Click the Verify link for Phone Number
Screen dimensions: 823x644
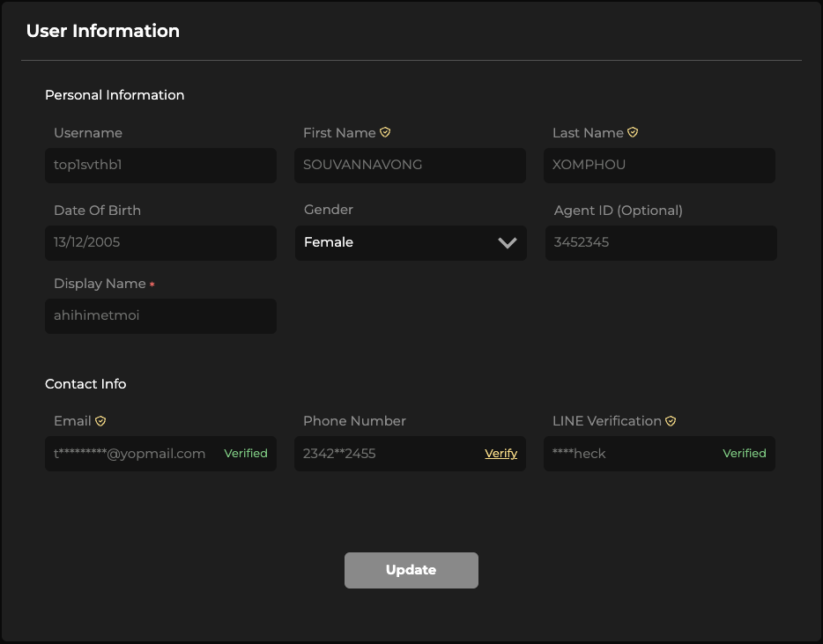pos(500,454)
